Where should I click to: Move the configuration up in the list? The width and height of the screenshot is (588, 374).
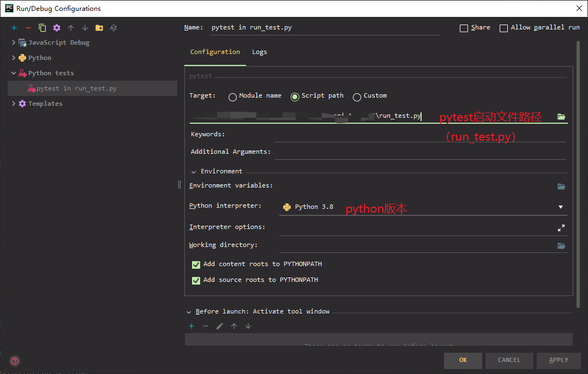click(x=70, y=27)
